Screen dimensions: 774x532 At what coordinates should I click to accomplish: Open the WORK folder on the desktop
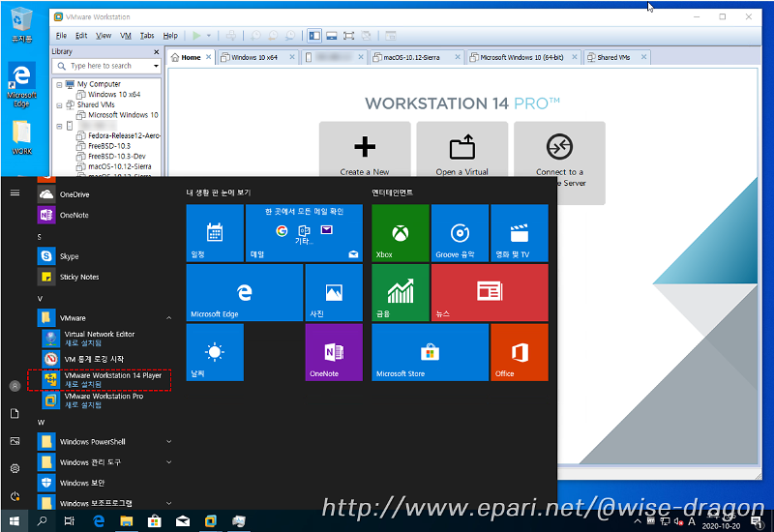click(21, 138)
